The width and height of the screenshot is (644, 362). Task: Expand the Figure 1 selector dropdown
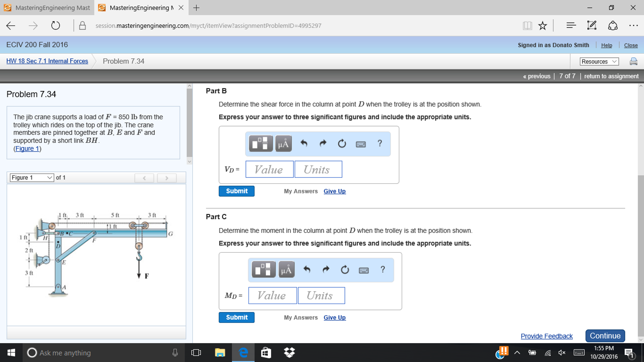tap(32, 178)
